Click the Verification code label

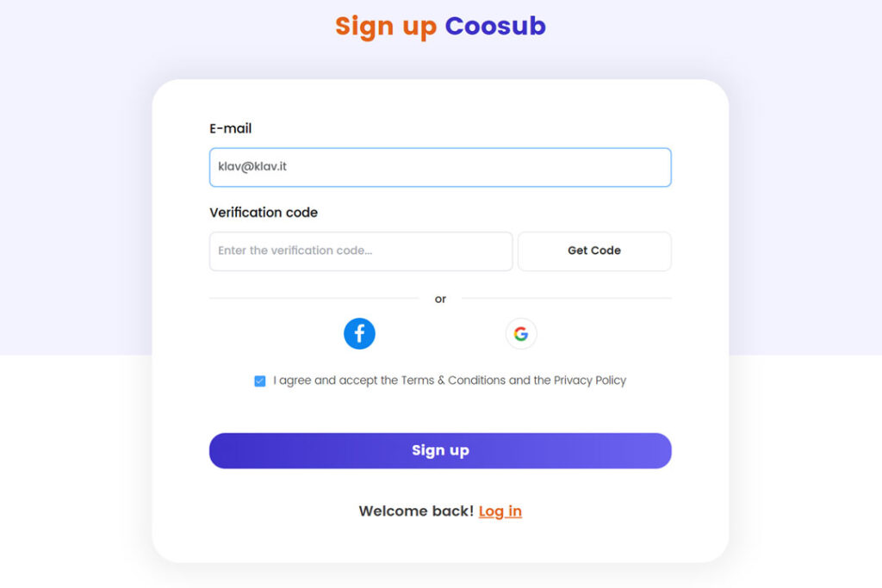[264, 213]
